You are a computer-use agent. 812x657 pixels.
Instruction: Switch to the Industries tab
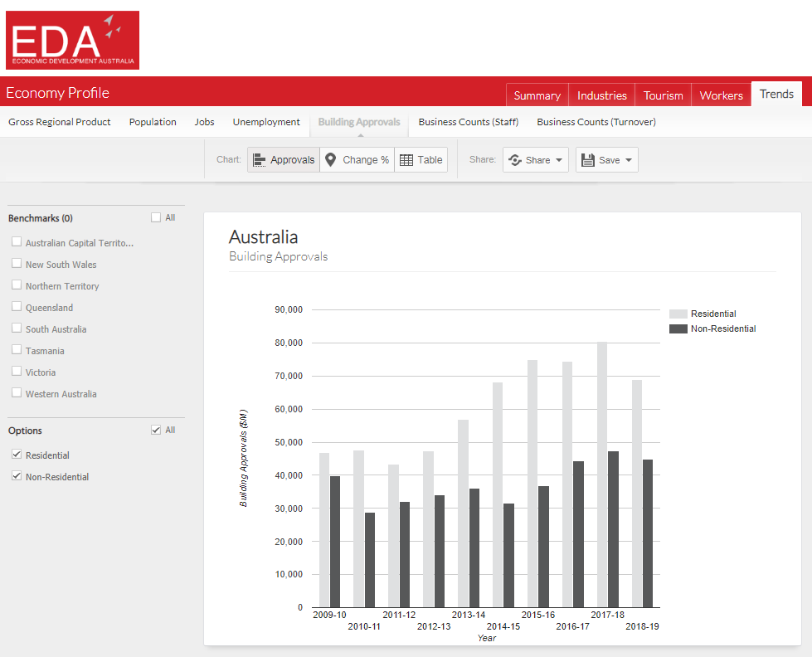[602, 95]
